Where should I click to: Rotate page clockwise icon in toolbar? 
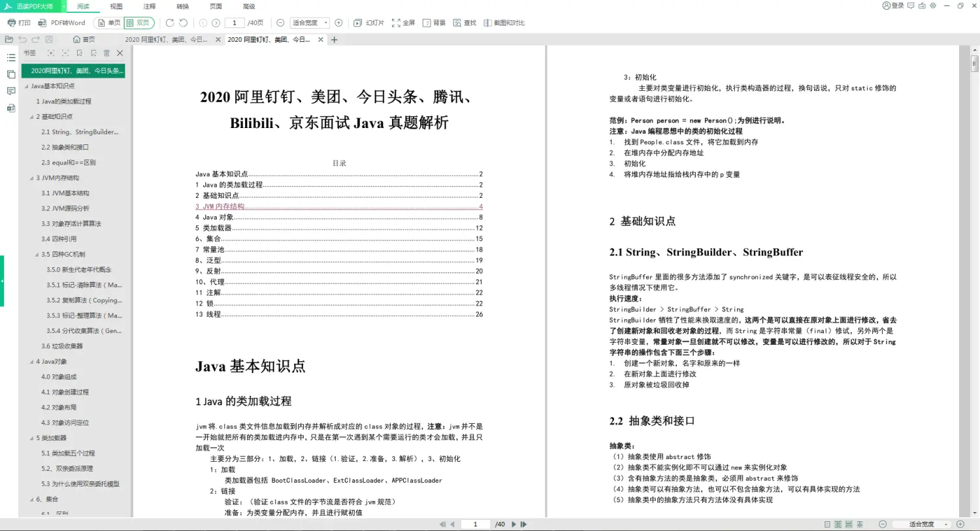coord(170,23)
